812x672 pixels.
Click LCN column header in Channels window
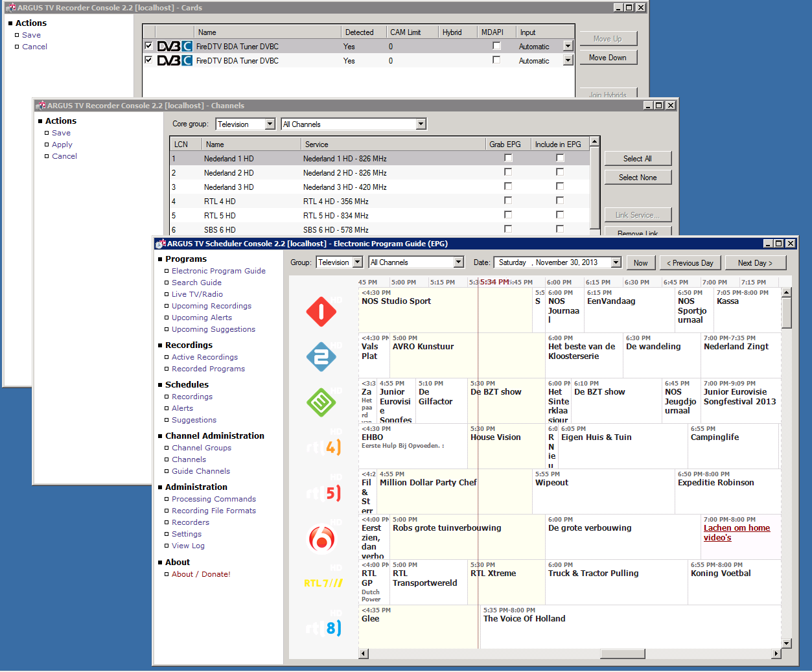(185, 145)
